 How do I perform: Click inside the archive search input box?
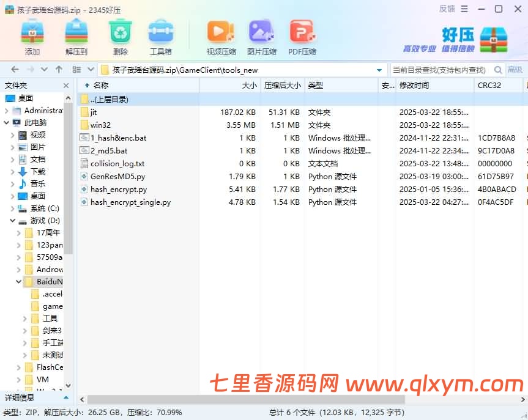(441, 70)
